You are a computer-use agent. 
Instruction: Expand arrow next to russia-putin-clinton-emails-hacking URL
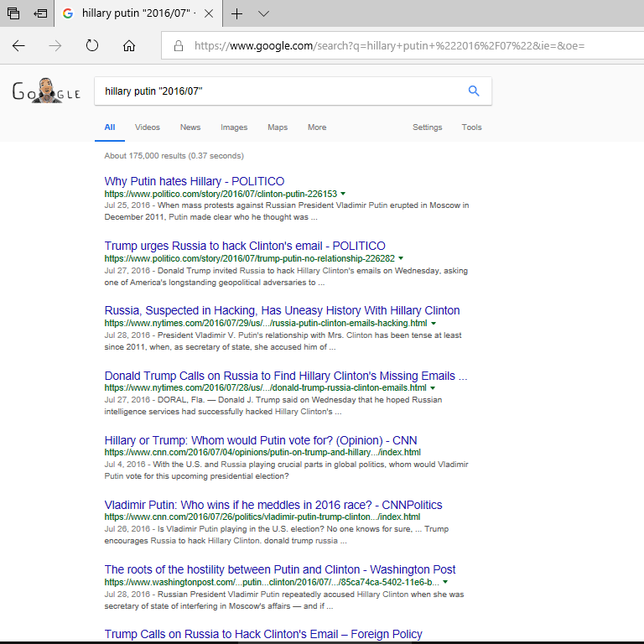434,323
